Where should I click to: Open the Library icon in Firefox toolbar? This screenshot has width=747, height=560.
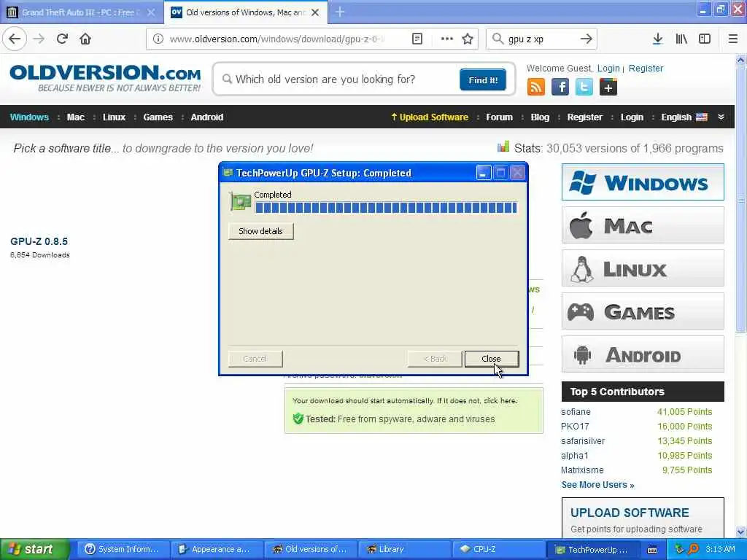coord(681,39)
